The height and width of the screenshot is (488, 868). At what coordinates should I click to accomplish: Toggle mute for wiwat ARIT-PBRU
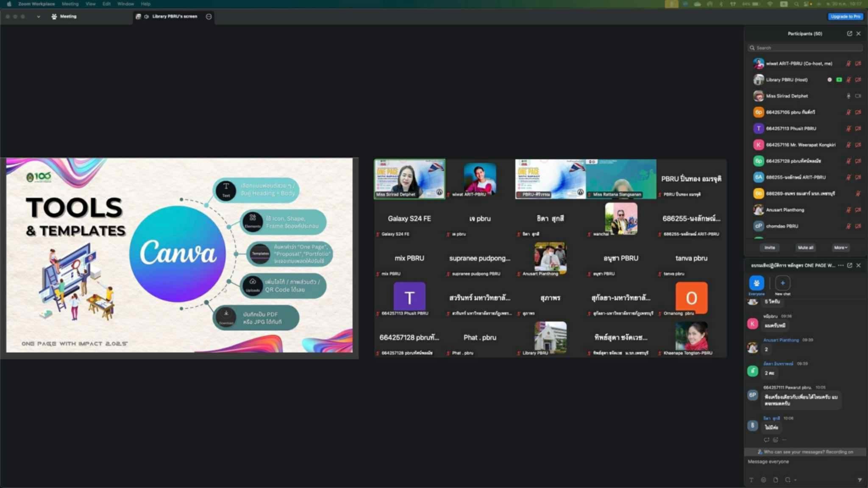pyautogui.click(x=849, y=64)
